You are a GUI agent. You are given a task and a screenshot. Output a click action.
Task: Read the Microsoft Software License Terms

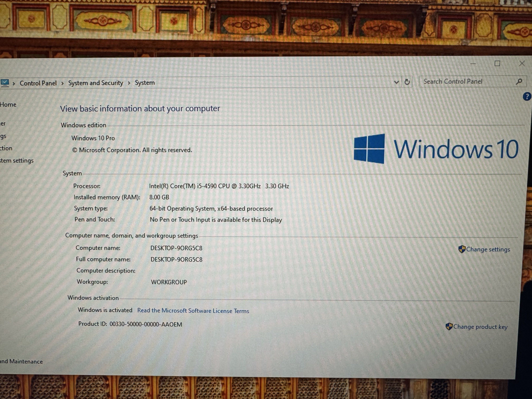coord(193,310)
